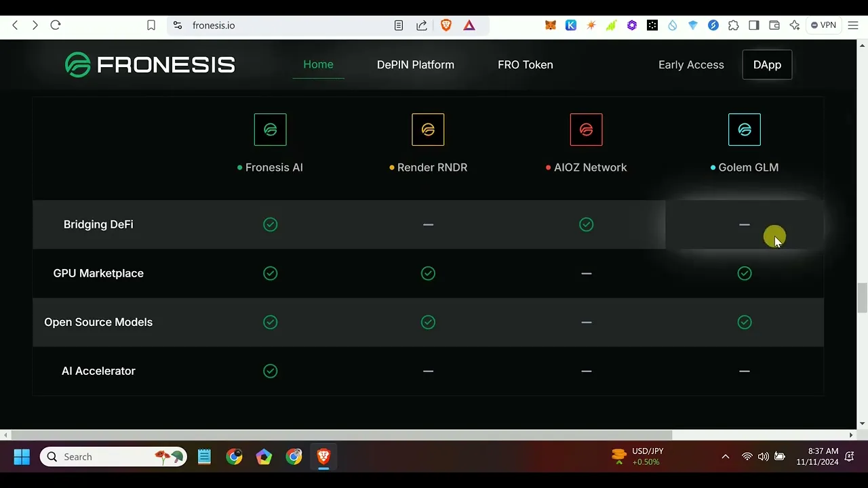
Task: Click the Bridging DeFi row label
Action: tap(98, 224)
